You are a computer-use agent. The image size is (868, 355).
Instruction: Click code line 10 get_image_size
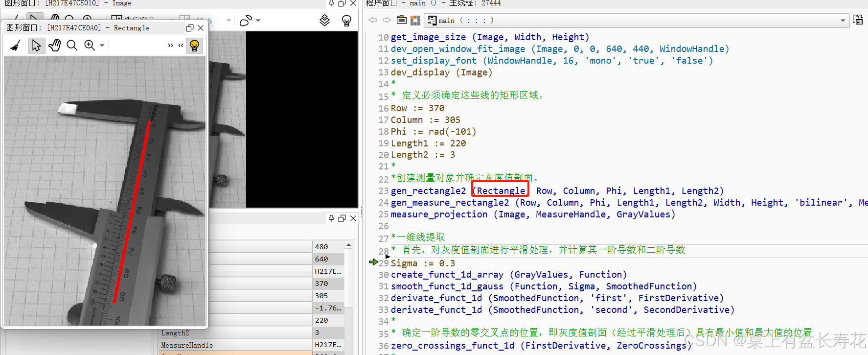[x=490, y=37]
